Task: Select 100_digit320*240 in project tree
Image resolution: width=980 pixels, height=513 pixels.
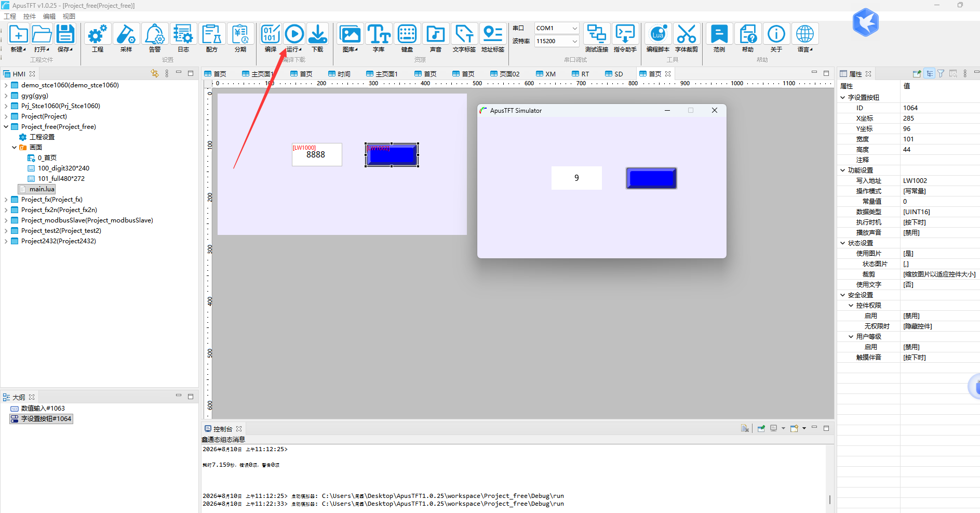Action: tap(63, 168)
